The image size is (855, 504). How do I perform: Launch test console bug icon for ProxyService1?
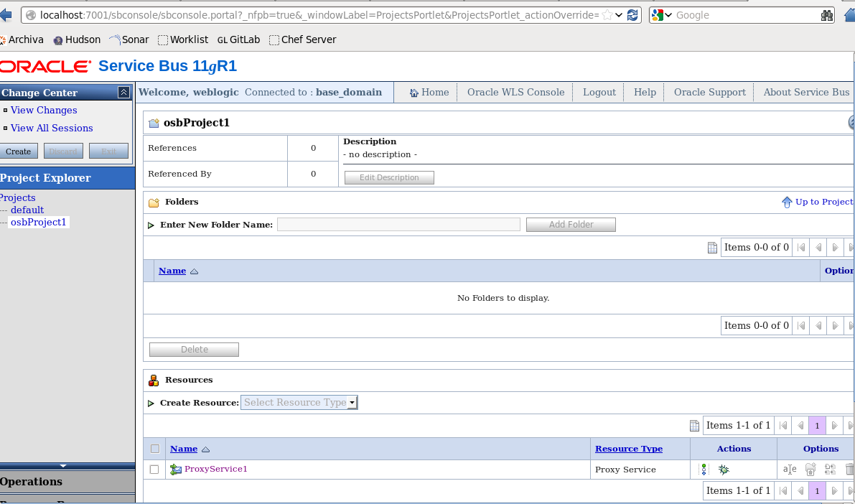click(724, 470)
